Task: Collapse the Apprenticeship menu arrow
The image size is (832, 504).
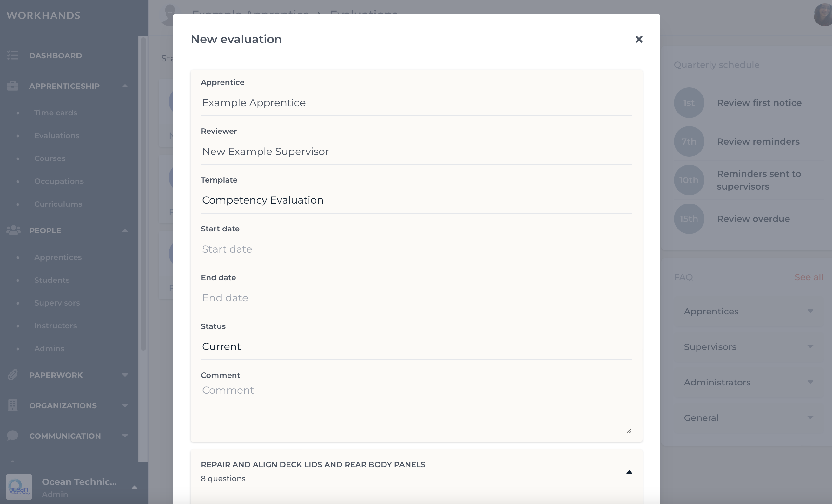Action: click(125, 86)
